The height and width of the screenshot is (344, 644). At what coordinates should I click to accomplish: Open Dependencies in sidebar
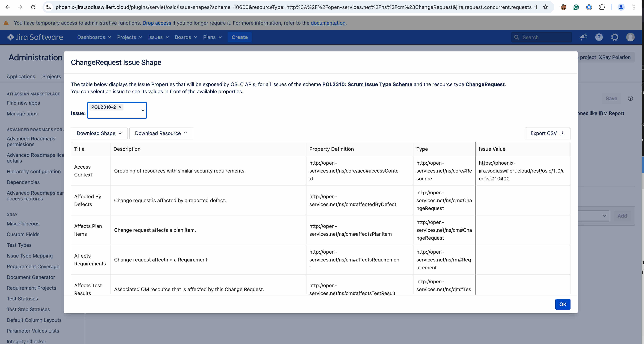click(23, 182)
